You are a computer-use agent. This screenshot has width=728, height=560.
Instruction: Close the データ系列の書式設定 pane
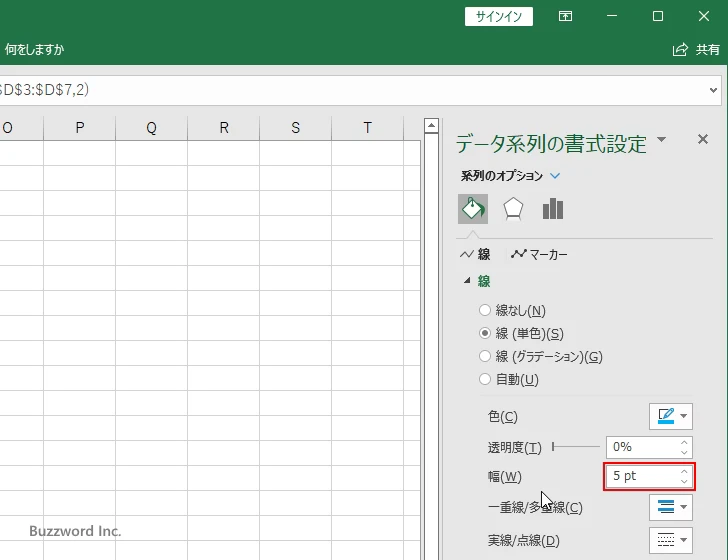coord(702,139)
